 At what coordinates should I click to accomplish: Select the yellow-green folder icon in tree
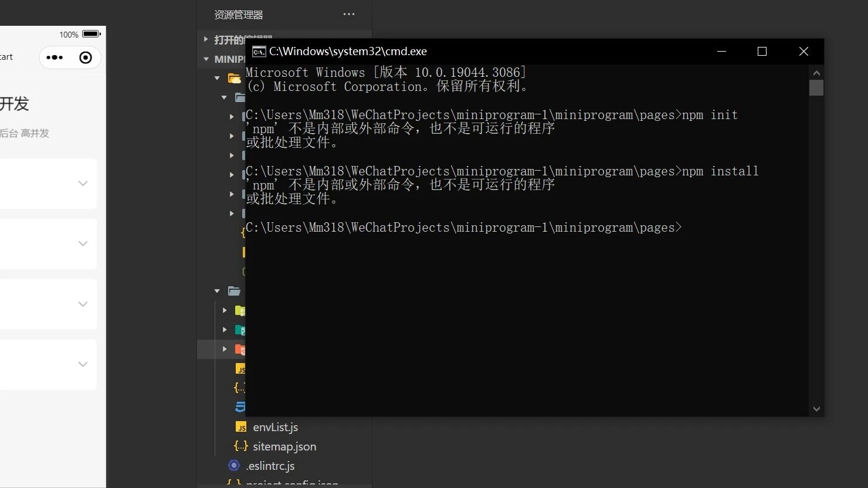(x=240, y=310)
